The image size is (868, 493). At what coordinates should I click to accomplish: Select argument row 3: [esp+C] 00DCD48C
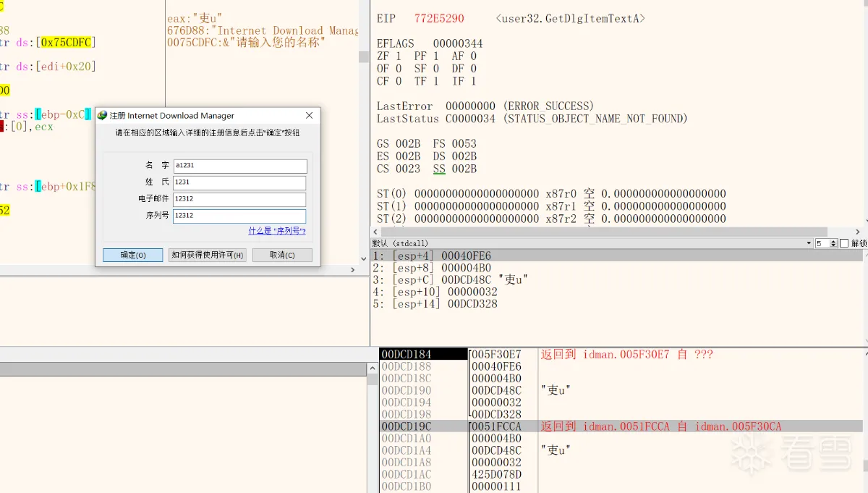click(x=617, y=279)
